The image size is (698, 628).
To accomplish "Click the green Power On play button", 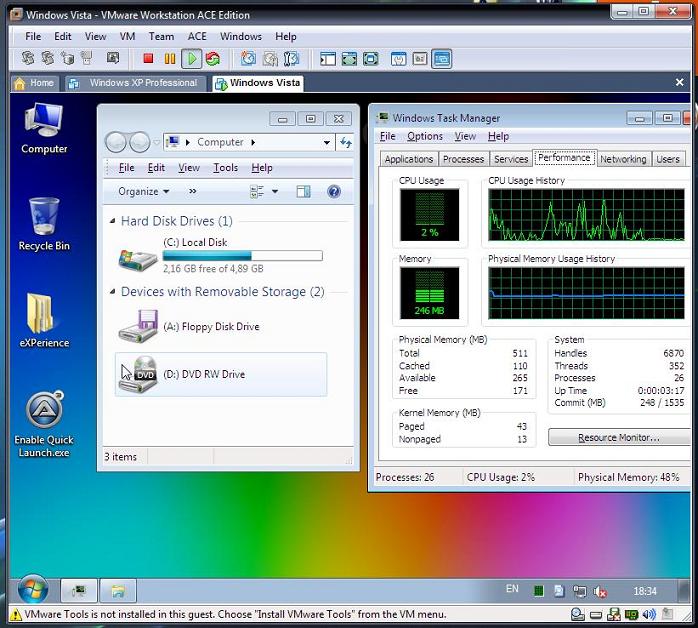I will [192, 58].
